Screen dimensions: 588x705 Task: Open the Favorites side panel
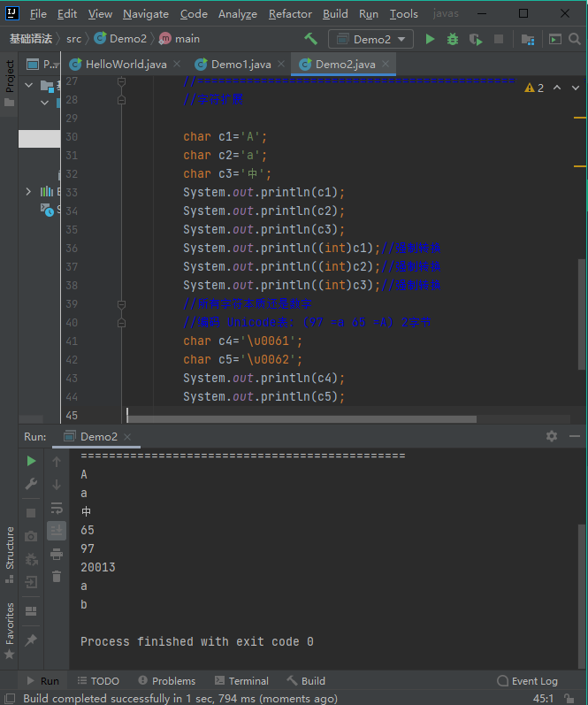coord(10,631)
